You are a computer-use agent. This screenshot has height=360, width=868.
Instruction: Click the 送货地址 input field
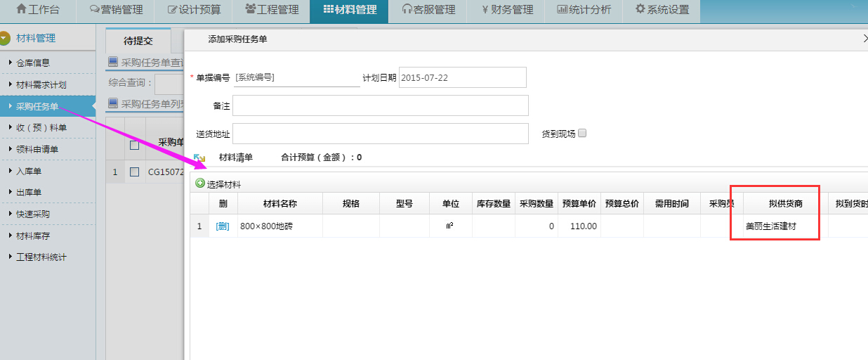coord(380,134)
